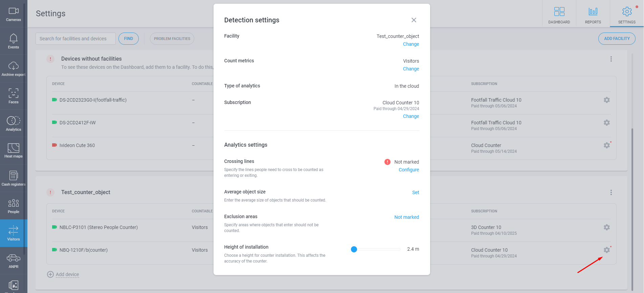Open the Events bell icon
This screenshot has height=293, width=644.
click(14, 41)
